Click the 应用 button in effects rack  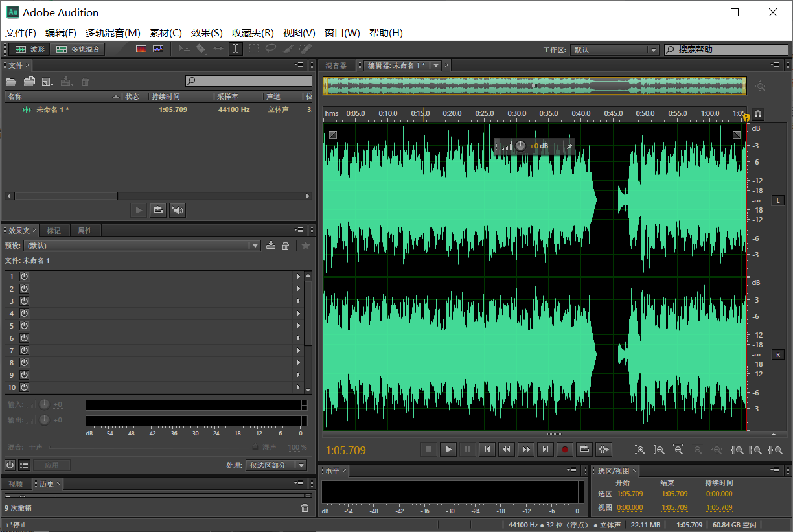tap(51, 465)
